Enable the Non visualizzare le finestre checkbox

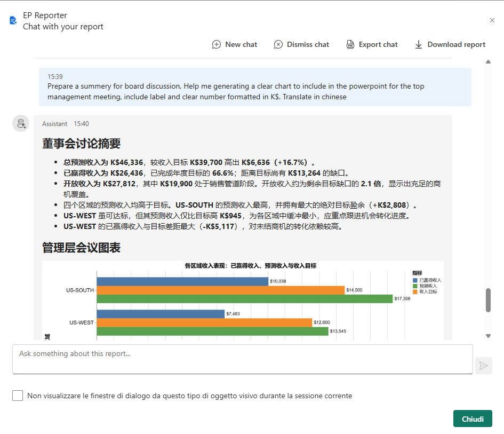tap(18, 396)
